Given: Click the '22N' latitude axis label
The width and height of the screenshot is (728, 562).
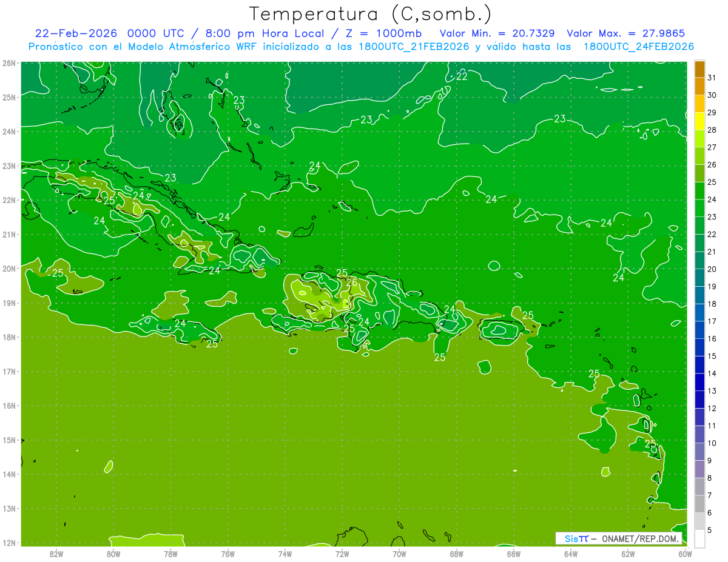Looking at the screenshot, I should [9, 200].
